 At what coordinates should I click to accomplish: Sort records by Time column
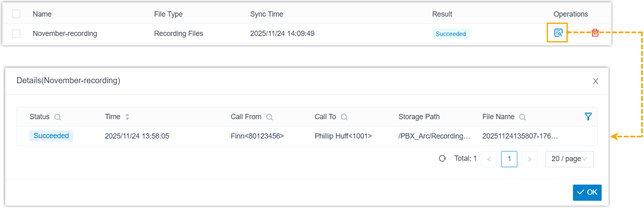pos(127,117)
